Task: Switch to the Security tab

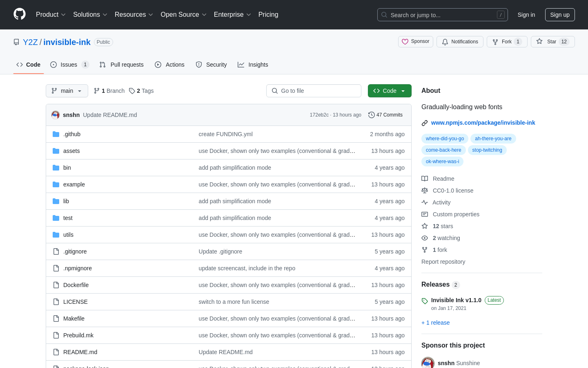Action: pos(211,65)
